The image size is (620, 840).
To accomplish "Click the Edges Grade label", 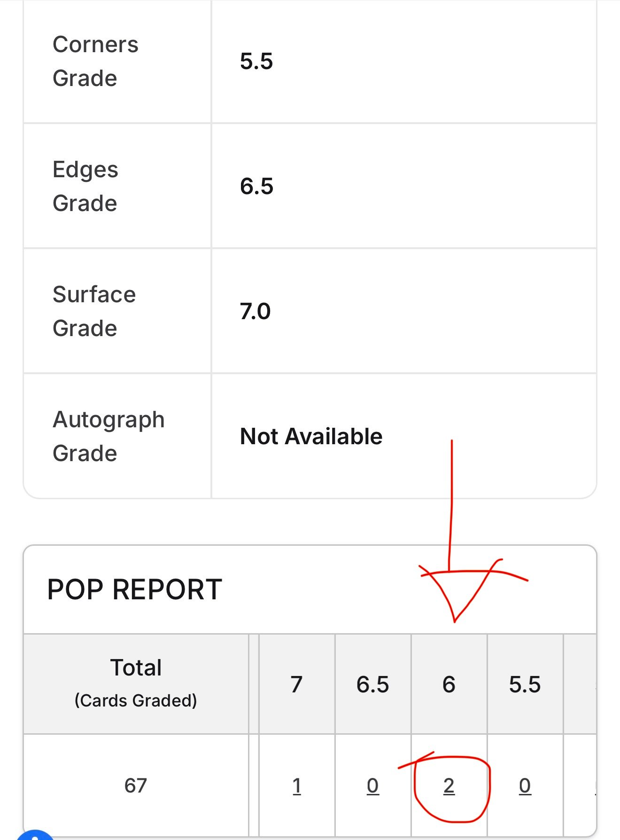I will coord(85,186).
